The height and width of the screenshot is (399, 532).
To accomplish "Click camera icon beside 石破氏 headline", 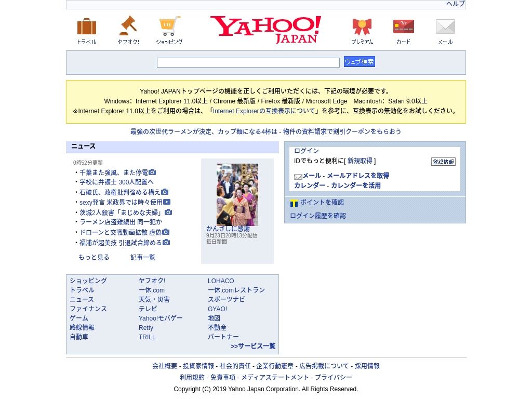I will [165, 192].
